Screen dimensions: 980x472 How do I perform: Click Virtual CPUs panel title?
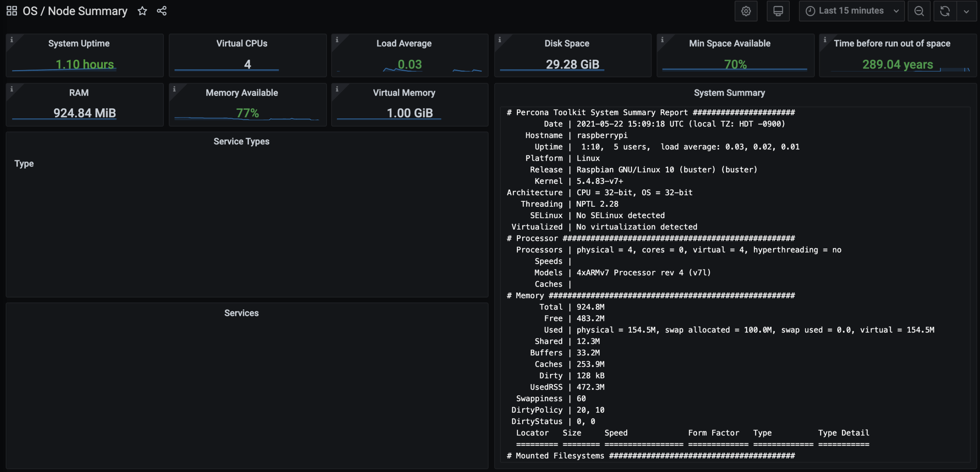click(242, 43)
